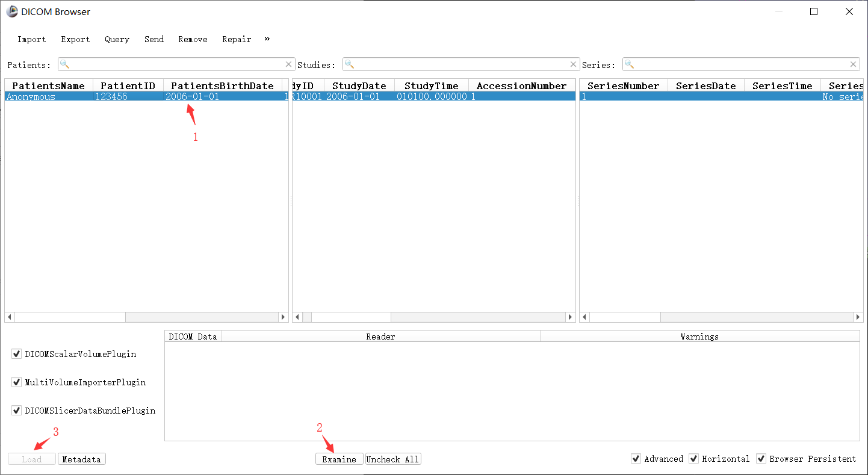Select series number 1 row
The width and height of the screenshot is (868, 475).
[721, 96]
